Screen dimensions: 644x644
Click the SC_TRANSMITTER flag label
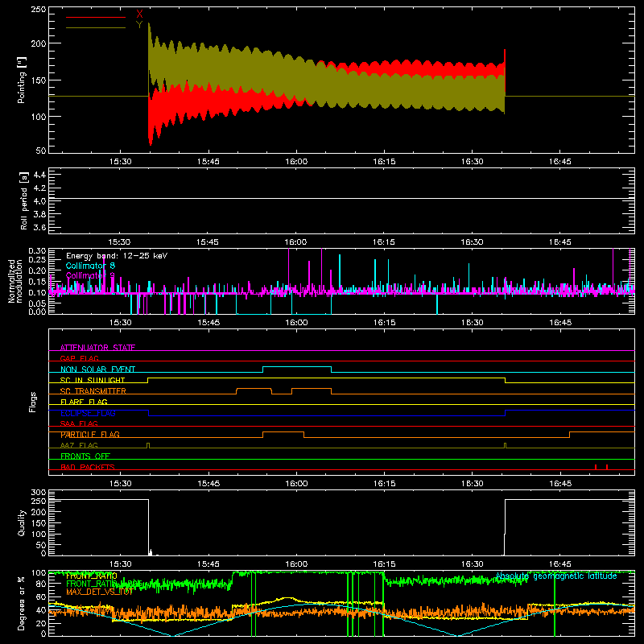coord(93,391)
